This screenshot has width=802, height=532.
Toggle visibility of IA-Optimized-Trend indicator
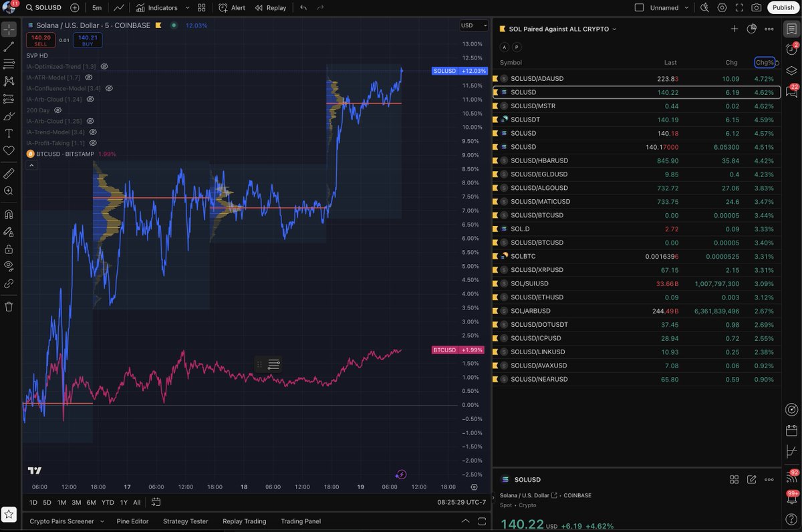click(x=104, y=66)
